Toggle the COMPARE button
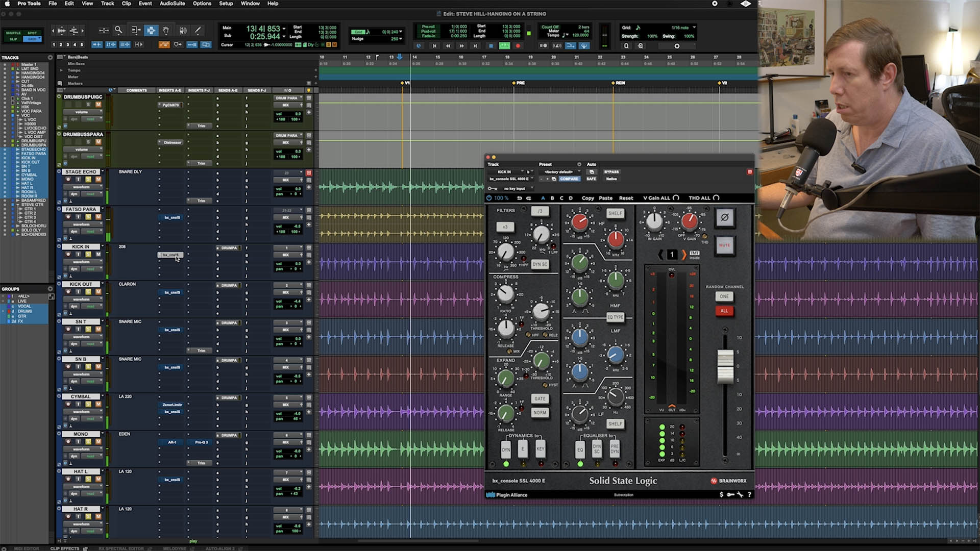The height and width of the screenshot is (551, 980). [x=569, y=179]
